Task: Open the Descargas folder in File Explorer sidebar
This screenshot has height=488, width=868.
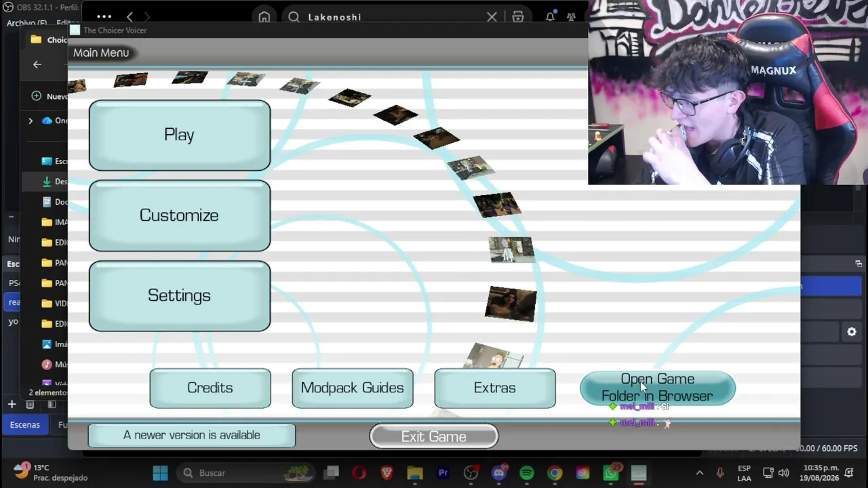Action: click(x=54, y=182)
